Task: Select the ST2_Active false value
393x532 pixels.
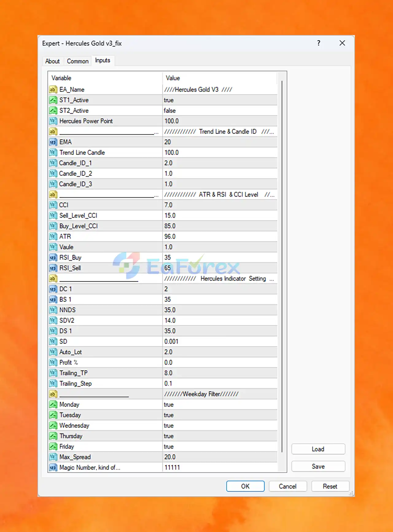Action: pyautogui.click(x=220, y=110)
